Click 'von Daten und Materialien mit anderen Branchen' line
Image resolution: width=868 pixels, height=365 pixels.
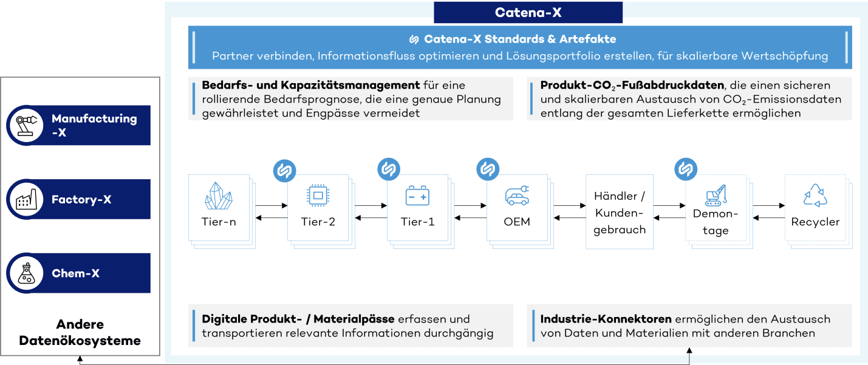pos(678,333)
